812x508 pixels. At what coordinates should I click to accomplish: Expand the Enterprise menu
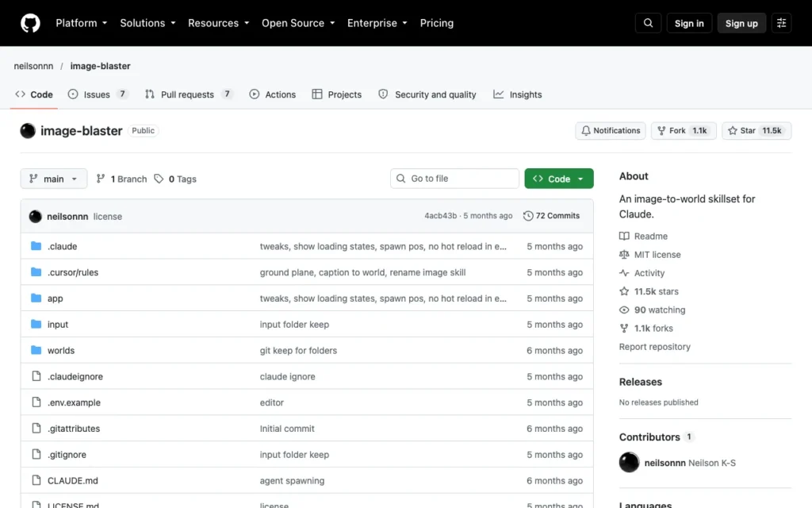(x=377, y=23)
